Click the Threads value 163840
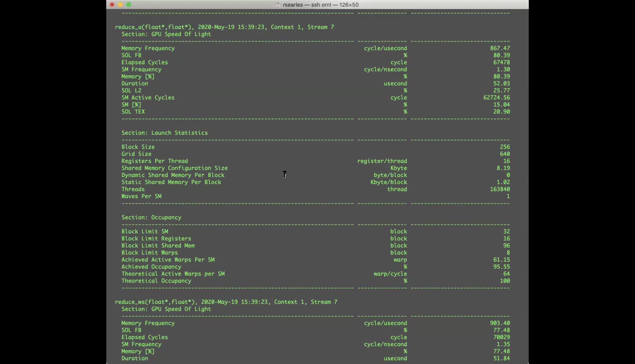The width and height of the screenshot is (635, 364). point(500,189)
